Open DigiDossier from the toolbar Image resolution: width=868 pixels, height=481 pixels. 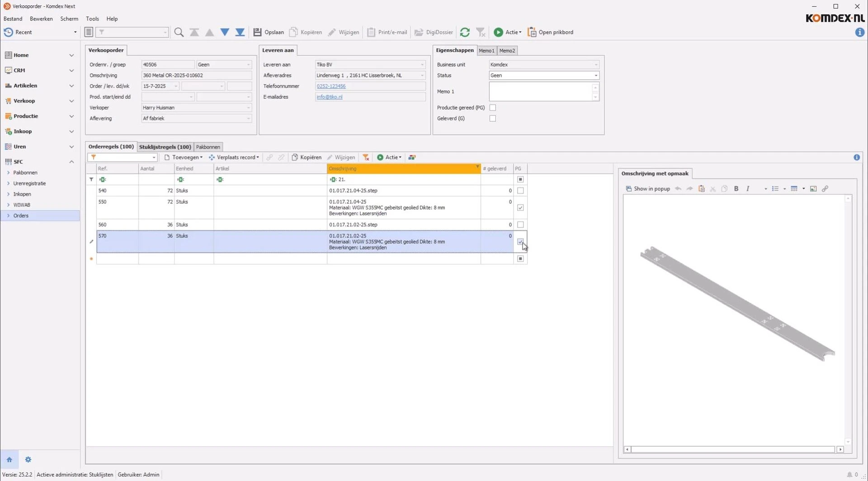(x=434, y=32)
